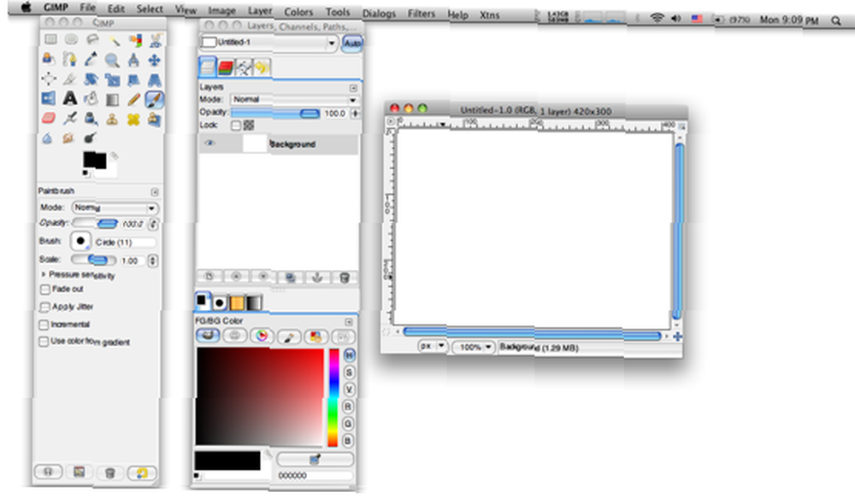Select the Color Picker eyedropper tool

[x=91, y=59]
